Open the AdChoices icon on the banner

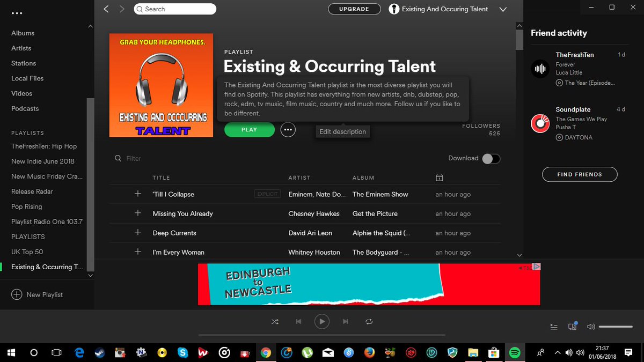537,267
